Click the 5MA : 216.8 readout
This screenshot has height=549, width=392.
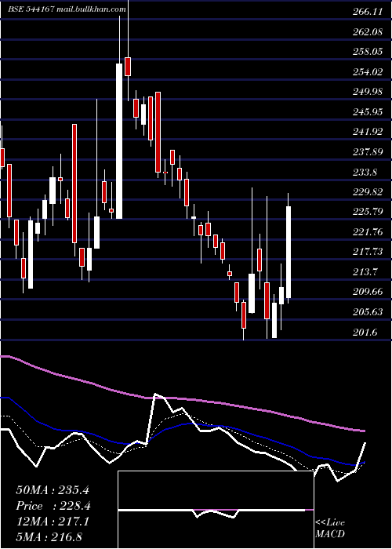(x=49, y=537)
